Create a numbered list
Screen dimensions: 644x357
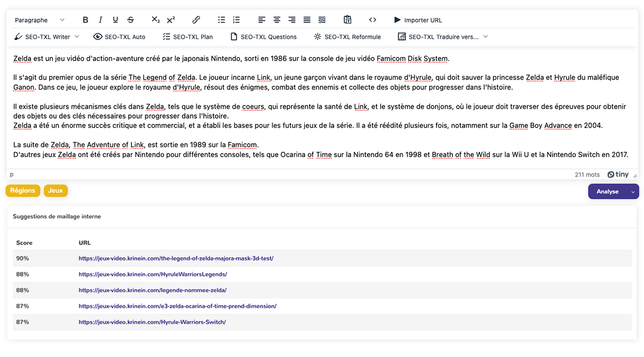(236, 20)
